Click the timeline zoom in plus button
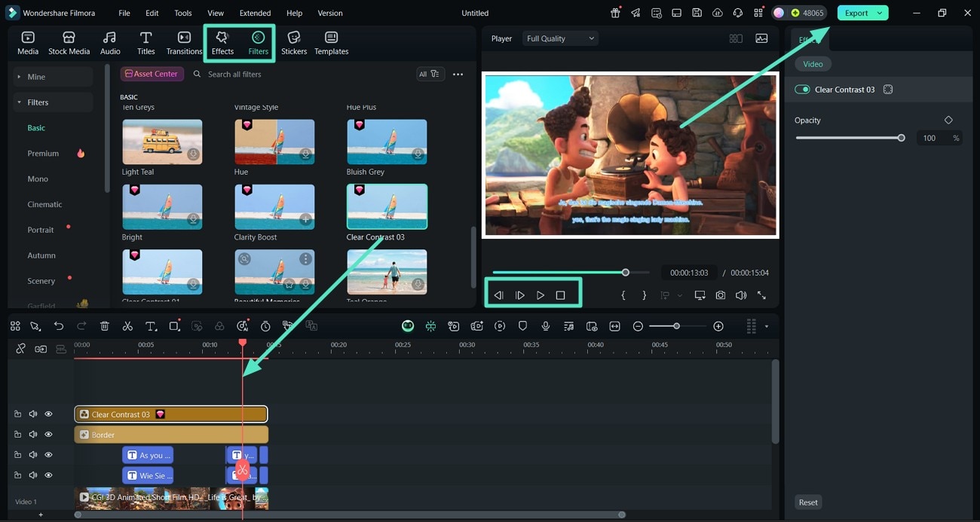The width and height of the screenshot is (980, 522). [718, 326]
